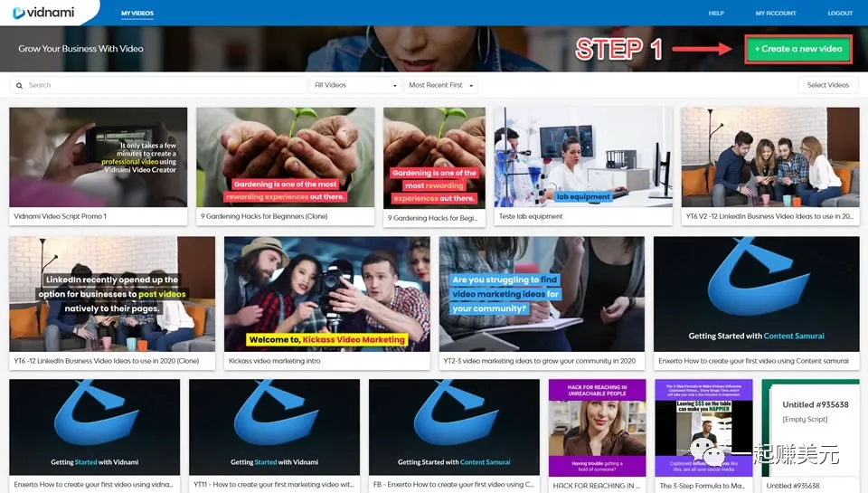868x493 pixels.
Task: Click title 'Kickass video marketing intro'
Action: coord(274,361)
